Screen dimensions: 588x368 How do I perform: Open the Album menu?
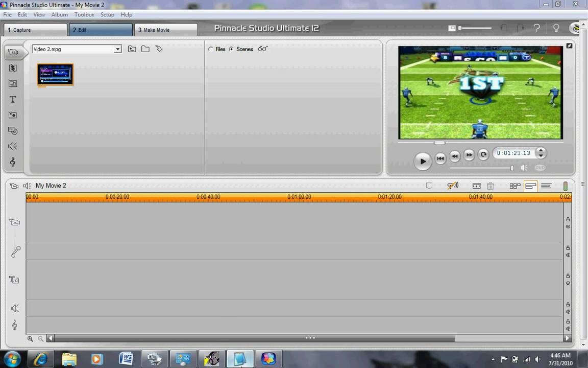coord(60,15)
